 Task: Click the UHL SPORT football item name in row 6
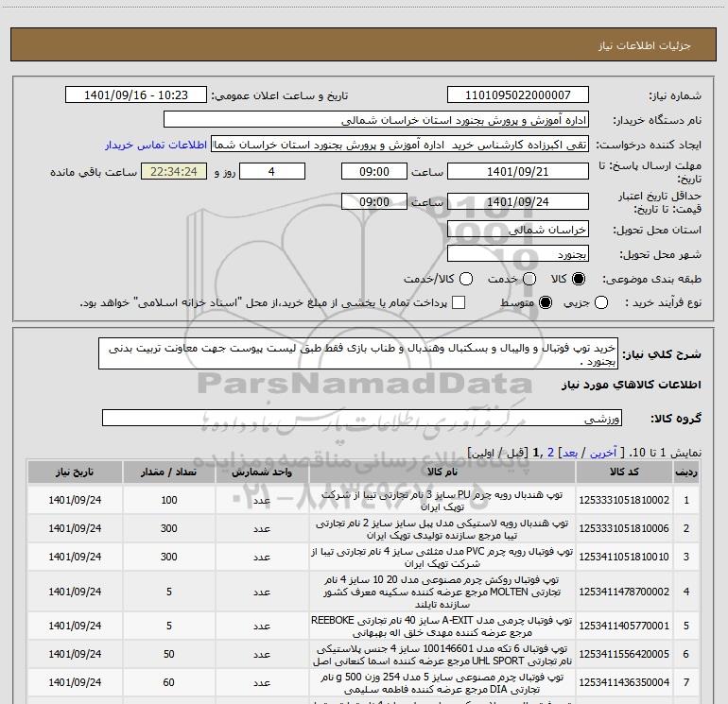pyautogui.click(x=442, y=654)
